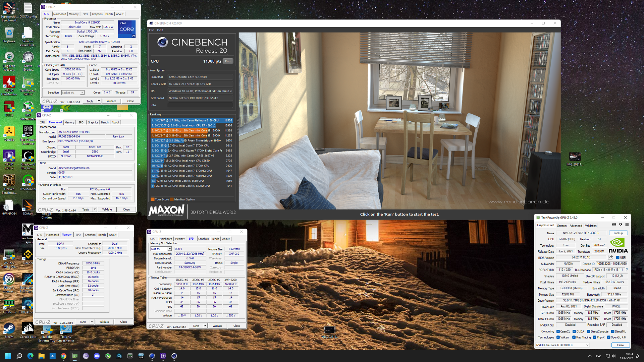
Task: Toggle the Vulkan checkbox
Action: point(558,338)
